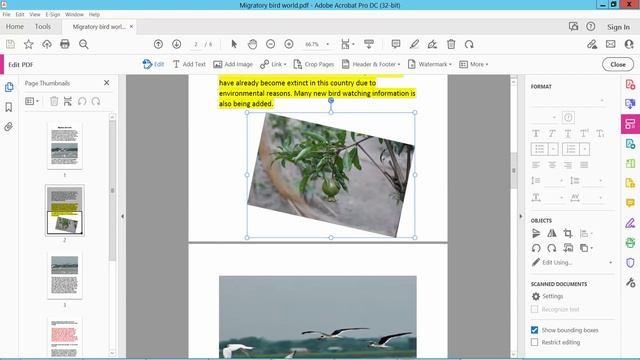Click the page number input field
The image size is (640, 360).
coord(196,44)
